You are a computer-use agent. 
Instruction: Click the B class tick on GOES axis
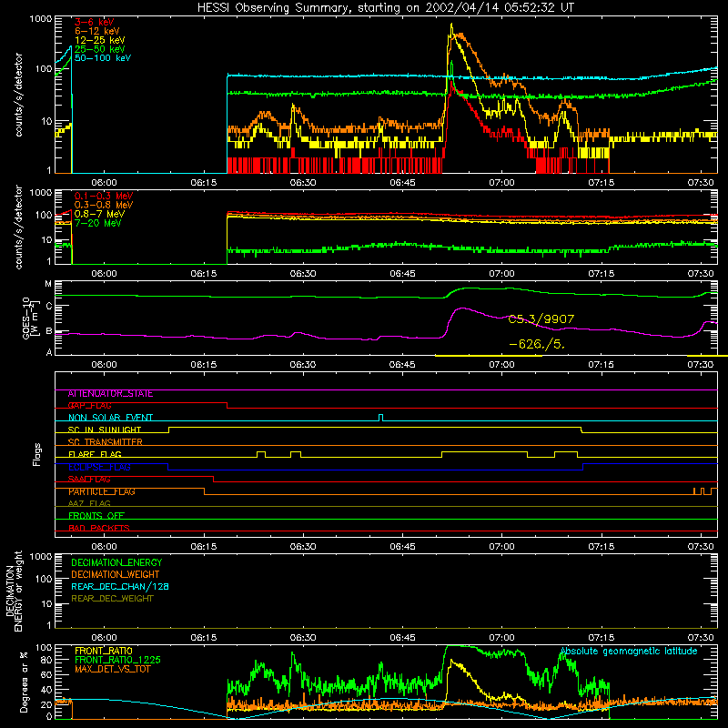[49, 331]
